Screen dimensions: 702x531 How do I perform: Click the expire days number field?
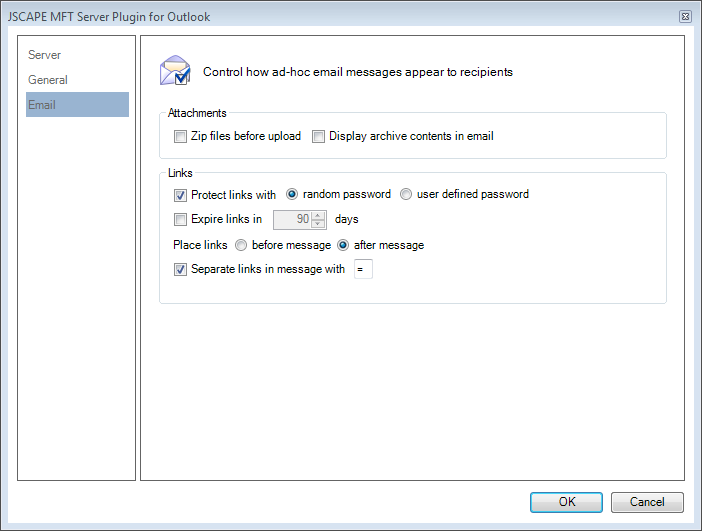pos(292,220)
